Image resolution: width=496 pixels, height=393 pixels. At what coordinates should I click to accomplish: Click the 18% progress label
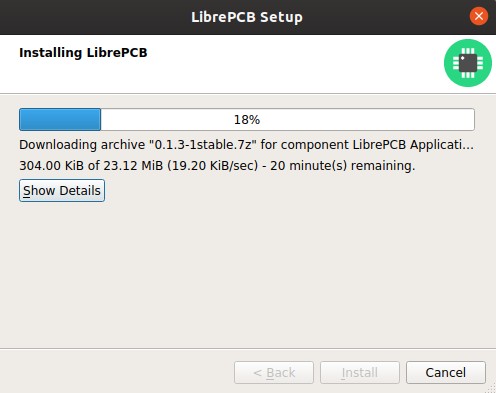247,120
